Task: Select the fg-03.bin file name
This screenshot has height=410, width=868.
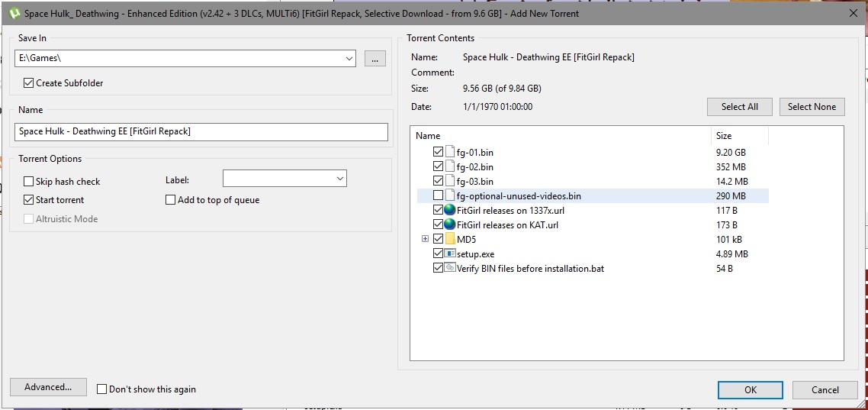Action: click(x=475, y=181)
